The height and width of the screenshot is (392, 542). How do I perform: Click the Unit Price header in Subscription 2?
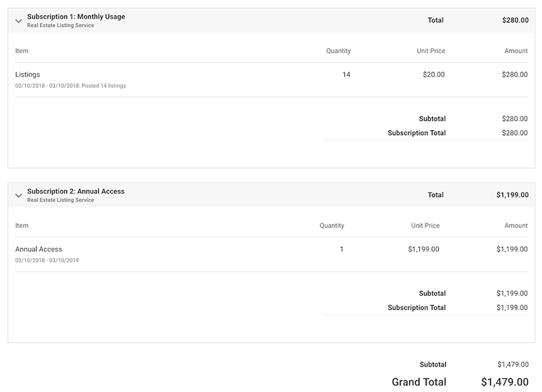(x=425, y=225)
